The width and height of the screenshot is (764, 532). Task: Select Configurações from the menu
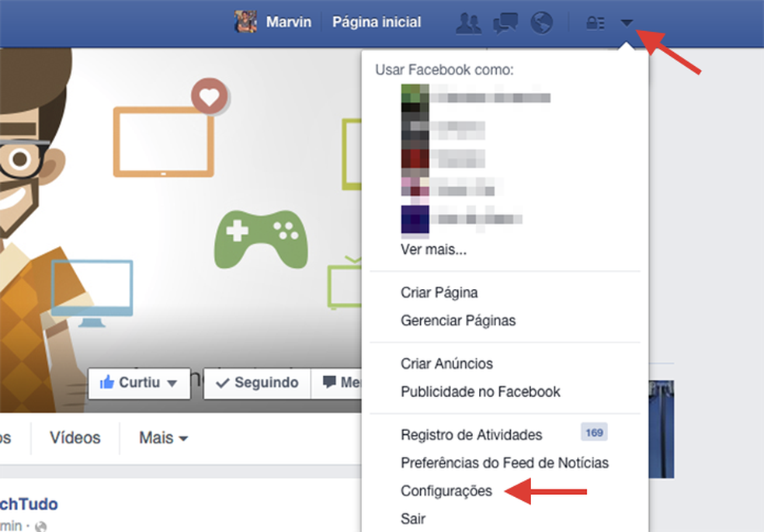pyautogui.click(x=446, y=491)
